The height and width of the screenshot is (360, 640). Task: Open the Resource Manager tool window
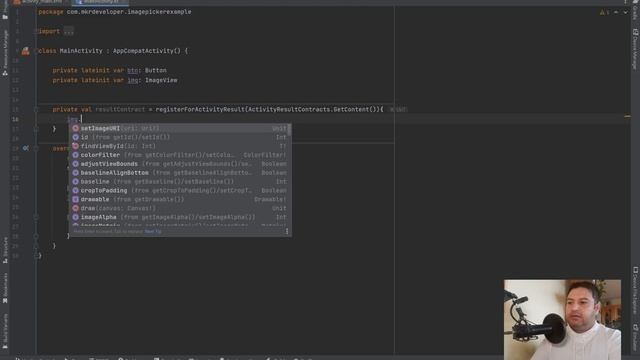tap(5, 53)
